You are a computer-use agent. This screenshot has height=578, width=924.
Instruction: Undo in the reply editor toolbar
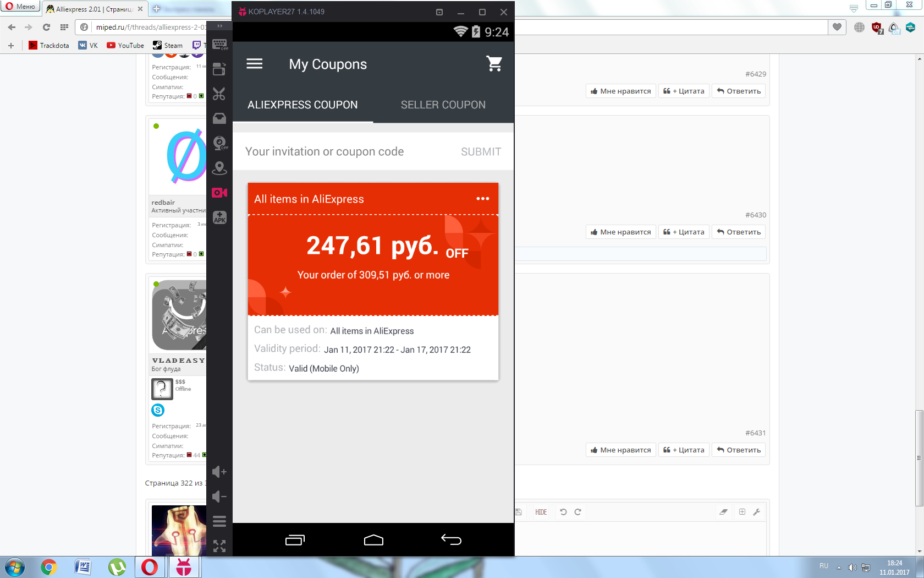[x=563, y=512]
